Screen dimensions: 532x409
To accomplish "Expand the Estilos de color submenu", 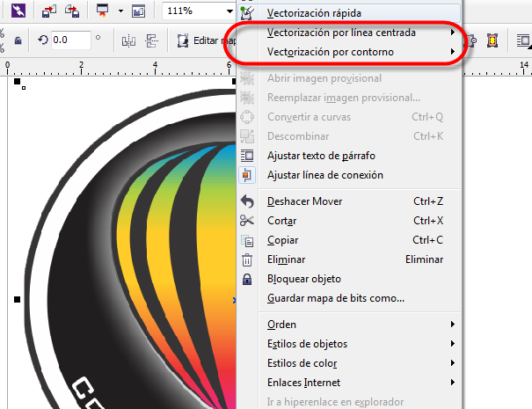I will [x=349, y=363].
